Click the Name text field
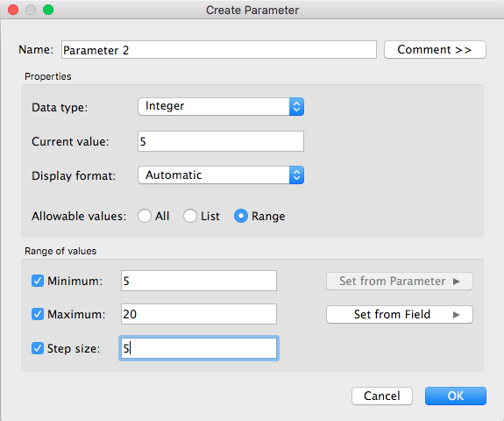 pyautogui.click(x=219, y=49)
